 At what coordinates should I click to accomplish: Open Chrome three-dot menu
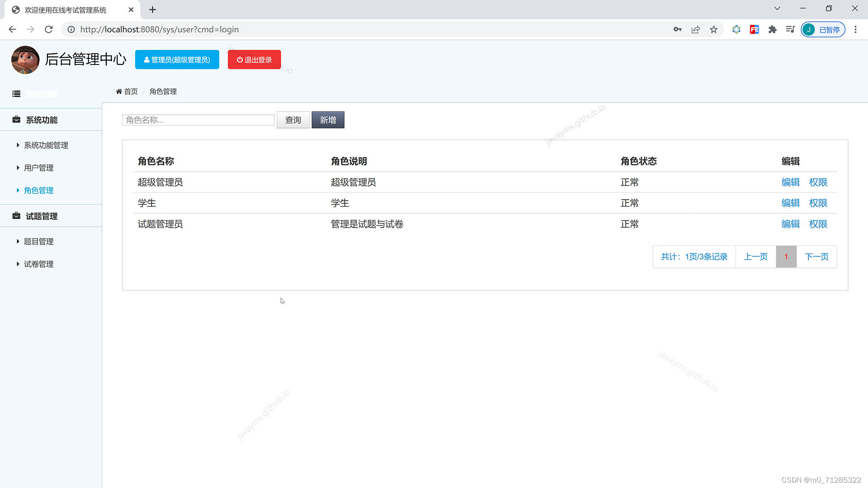coord(855,29)
